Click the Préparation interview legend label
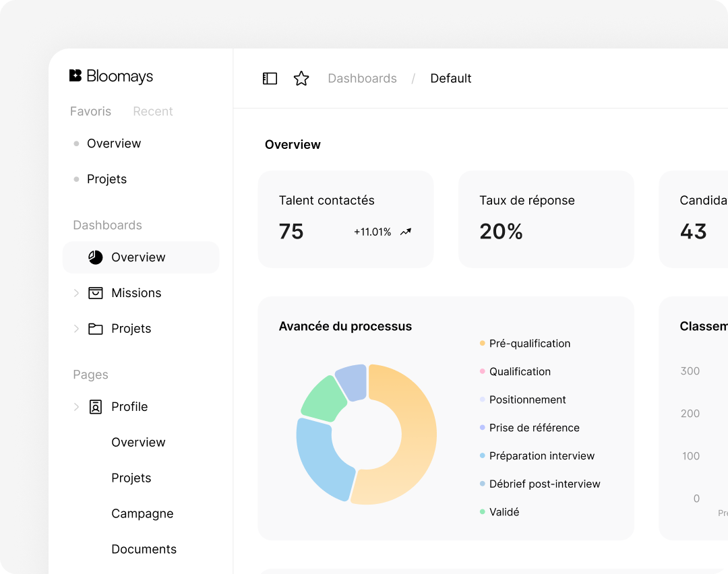Image resolution: width=728 pixels, height=574 pixels. pyautogui.click(x=542, y=455)
